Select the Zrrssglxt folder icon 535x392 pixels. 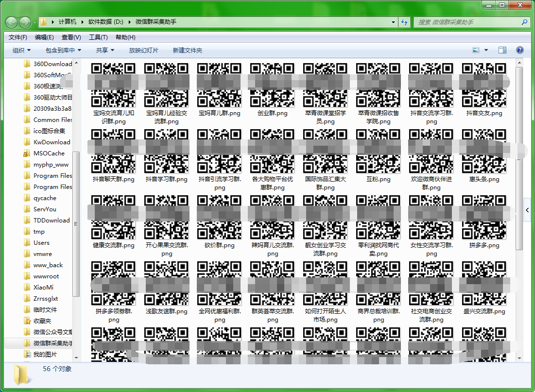coord(27,299)
